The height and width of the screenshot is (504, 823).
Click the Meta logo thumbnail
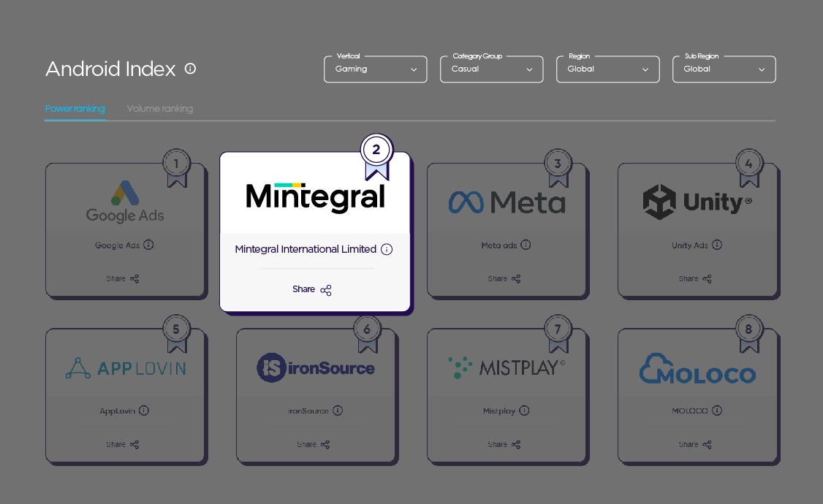click(507, 202)
